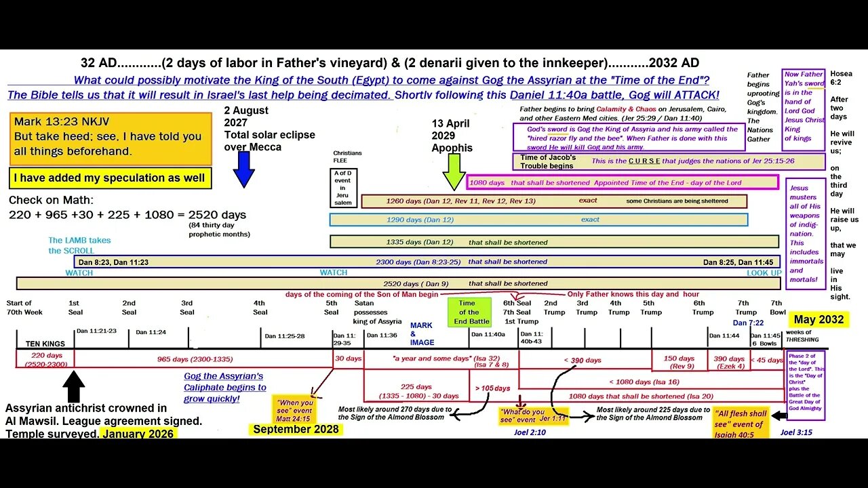Select the Mark 13:23 NKJV orange box
Viewport: 868px width, 488px height.
(111, 140)
